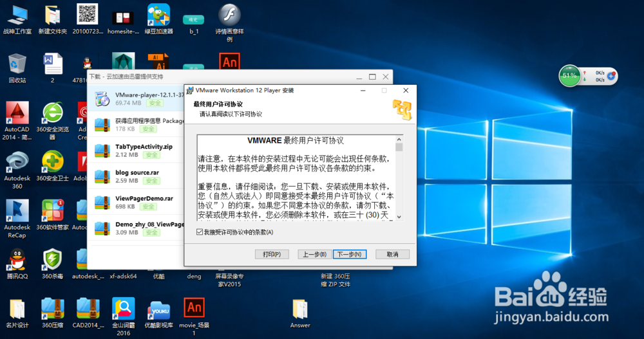
Task: Open the 战神工作室 desktop icon
Action: coord(17,20)
